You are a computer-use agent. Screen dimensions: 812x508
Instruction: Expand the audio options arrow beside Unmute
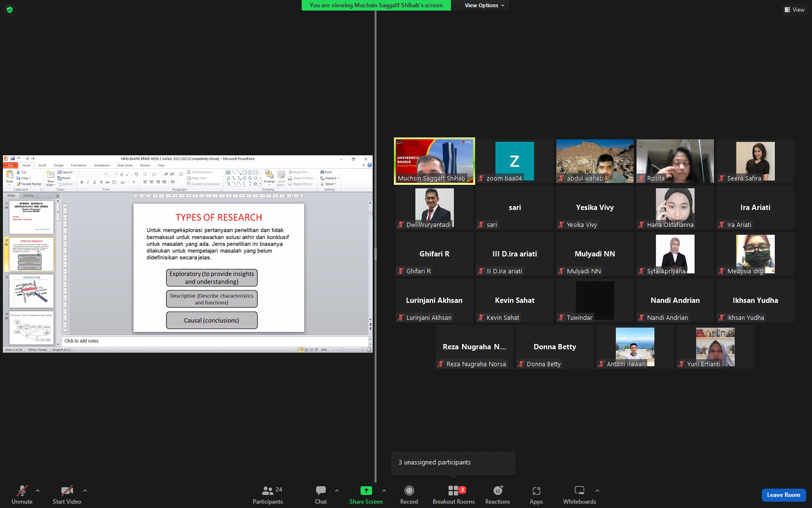[38, 491]
